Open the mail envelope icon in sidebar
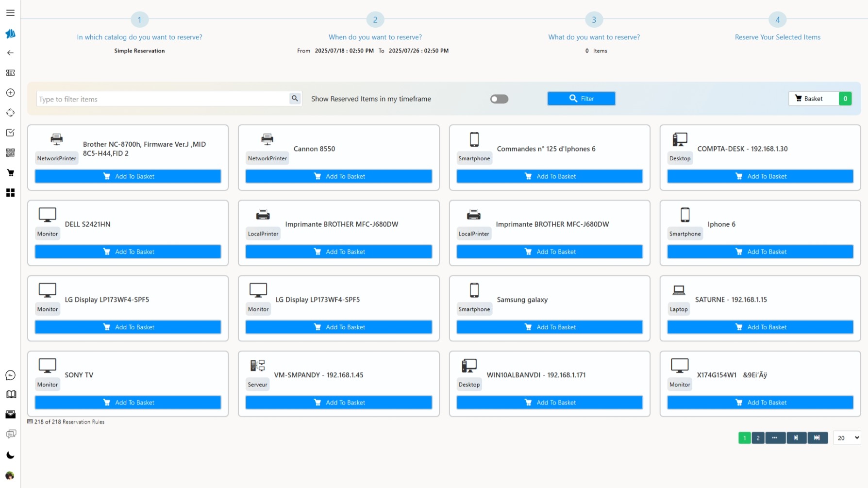The width and height of the screenshot is (868, 488). pos(10,414)
